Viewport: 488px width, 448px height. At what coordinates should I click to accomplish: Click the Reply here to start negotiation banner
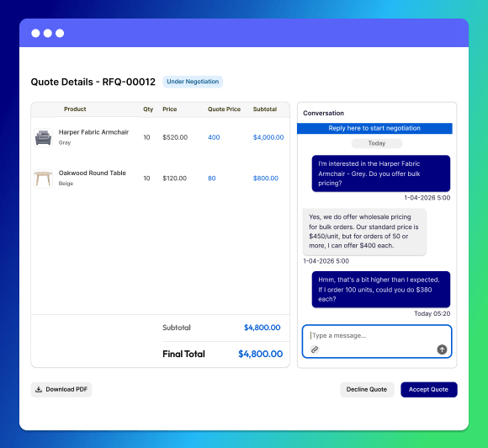tap(374, 128)
